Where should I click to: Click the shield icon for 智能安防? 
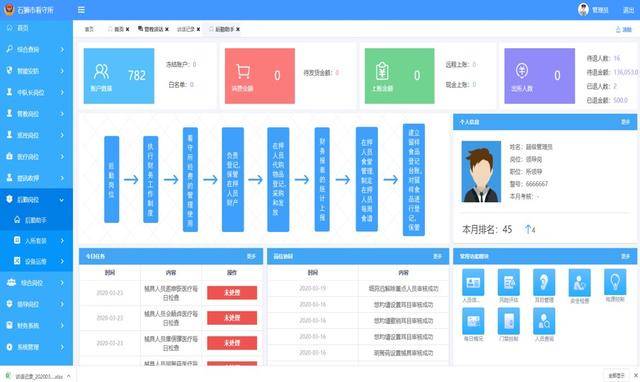point(9,70)
